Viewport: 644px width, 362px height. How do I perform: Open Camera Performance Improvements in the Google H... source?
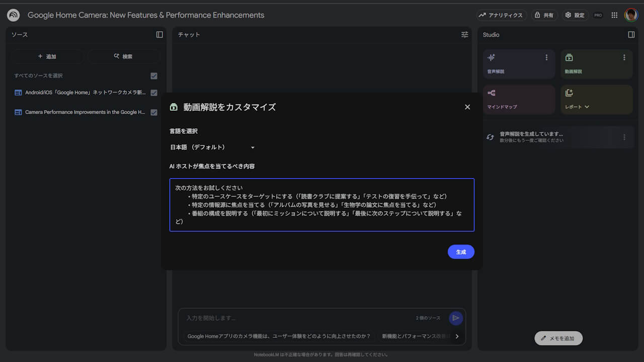point(85,112)
